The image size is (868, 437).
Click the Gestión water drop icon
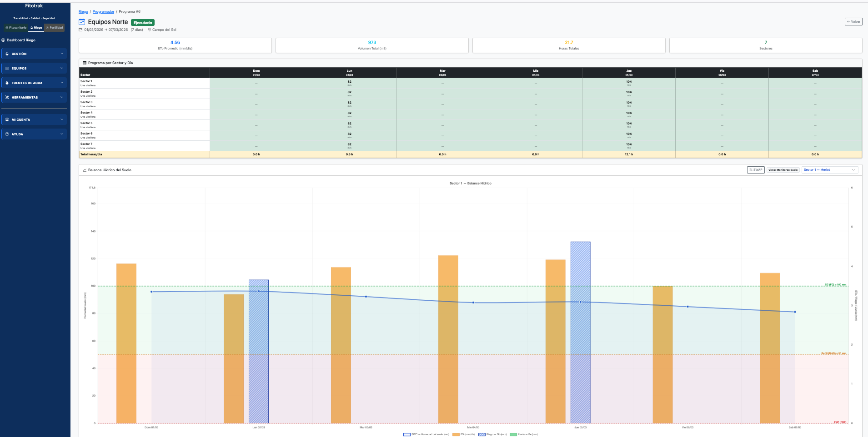[7, 54]
